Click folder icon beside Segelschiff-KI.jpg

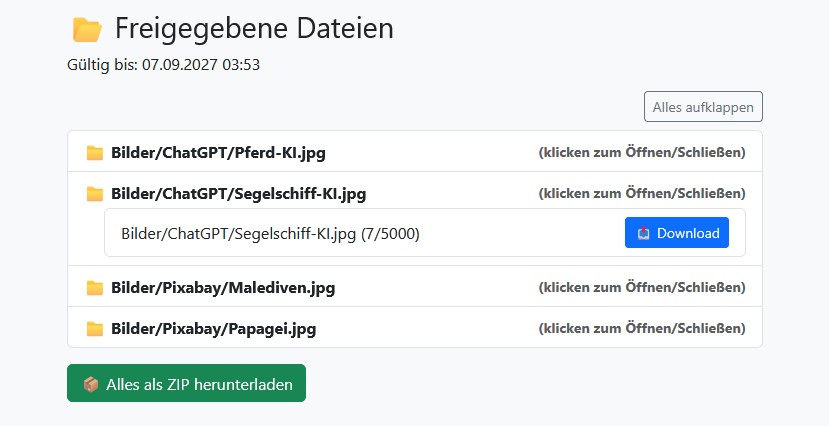(95, 194)
